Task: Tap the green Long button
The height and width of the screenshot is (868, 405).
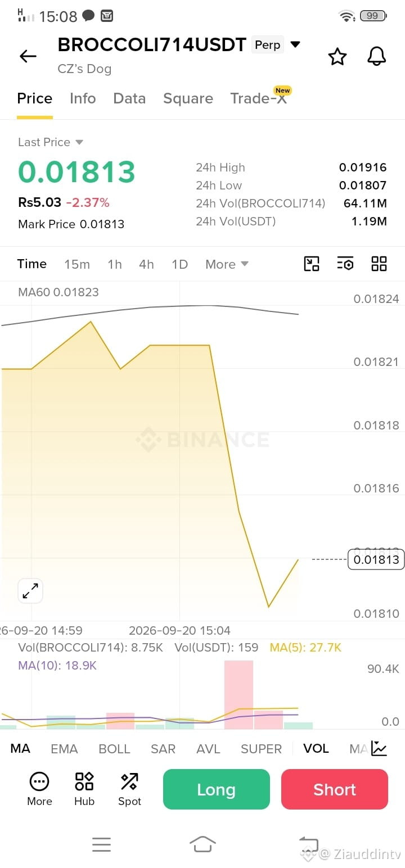Action: point(217,789)
